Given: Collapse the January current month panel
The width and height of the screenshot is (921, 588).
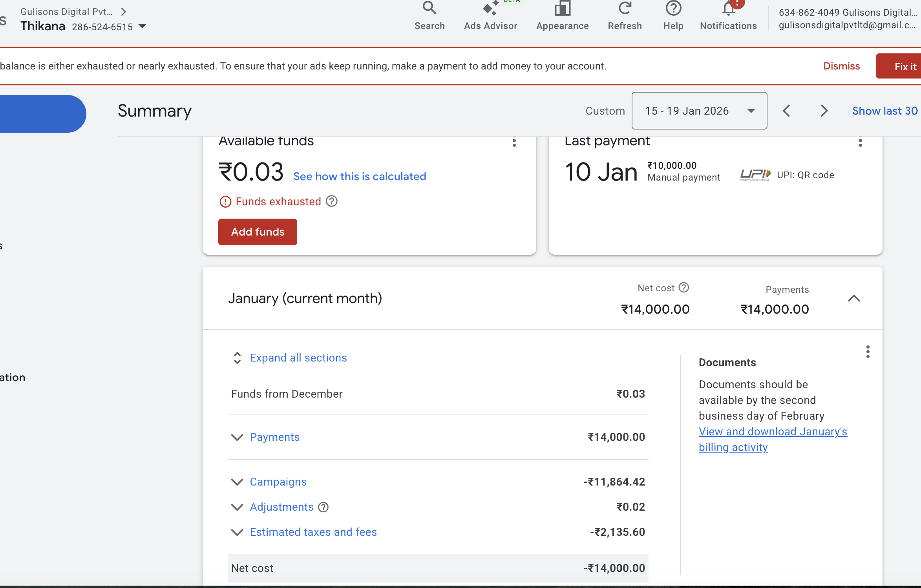Looking at the screenshot, I should tap(854, 299).
